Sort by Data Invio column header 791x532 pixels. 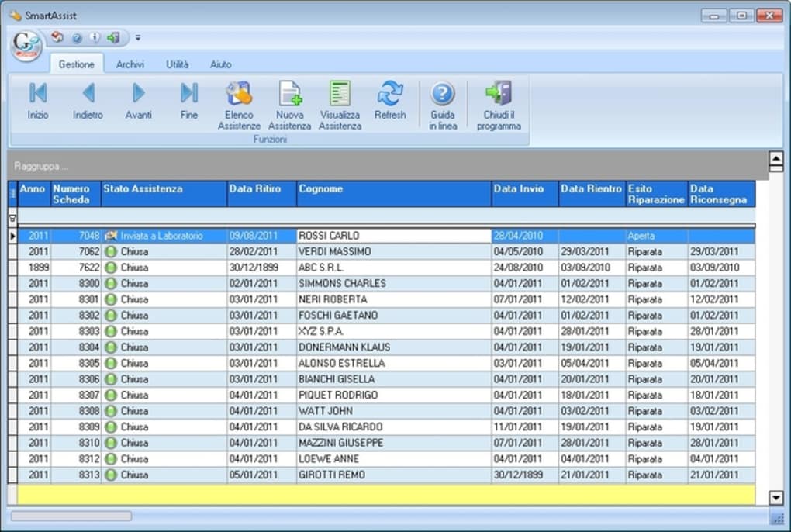525,194
